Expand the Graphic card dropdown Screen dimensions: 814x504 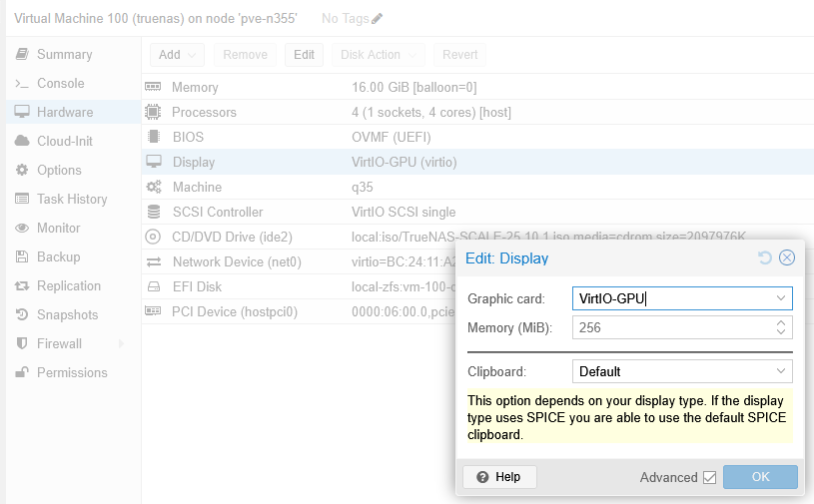[x=780, y=298]
